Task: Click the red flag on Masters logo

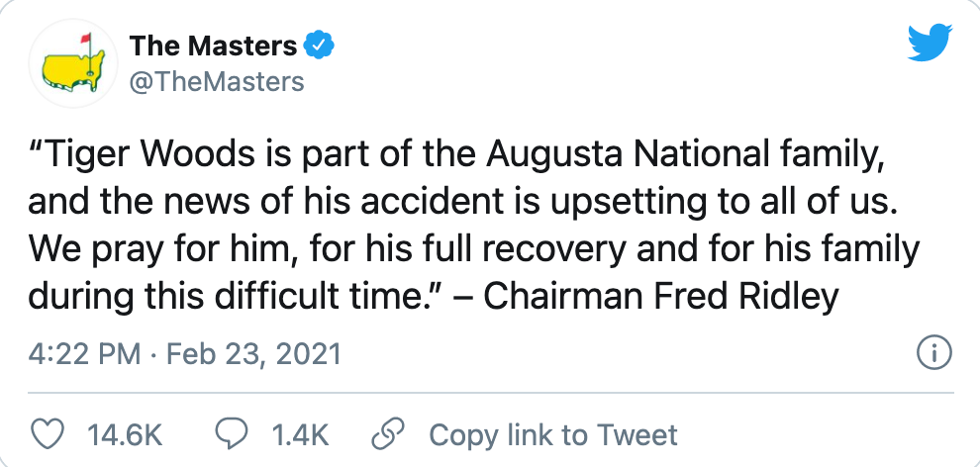Action: point(87,42)
